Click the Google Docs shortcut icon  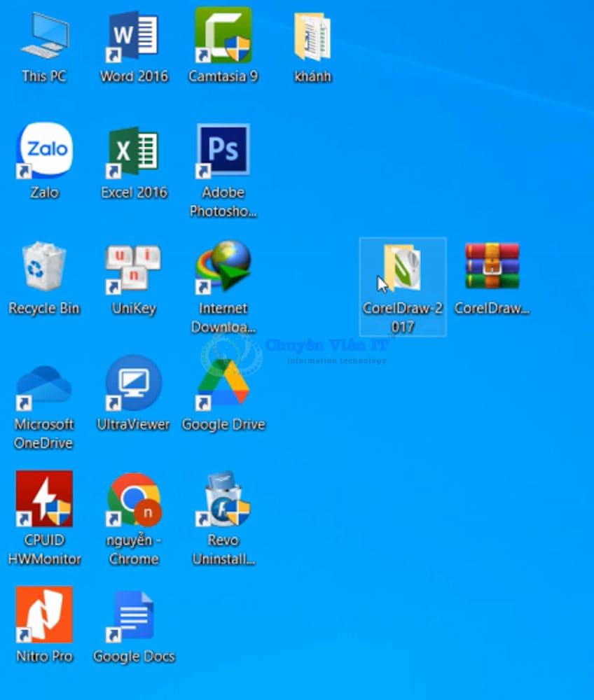pyautogui.click(x=134, y=616)
